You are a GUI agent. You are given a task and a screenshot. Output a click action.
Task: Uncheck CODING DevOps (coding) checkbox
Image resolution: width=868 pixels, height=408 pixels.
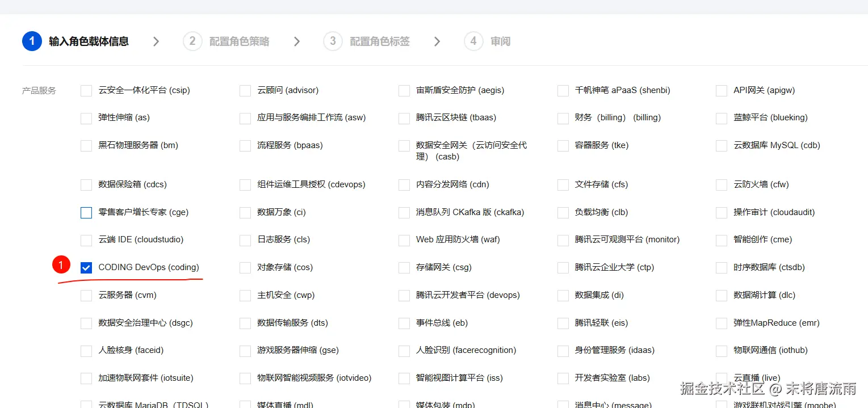coord(86,268)
